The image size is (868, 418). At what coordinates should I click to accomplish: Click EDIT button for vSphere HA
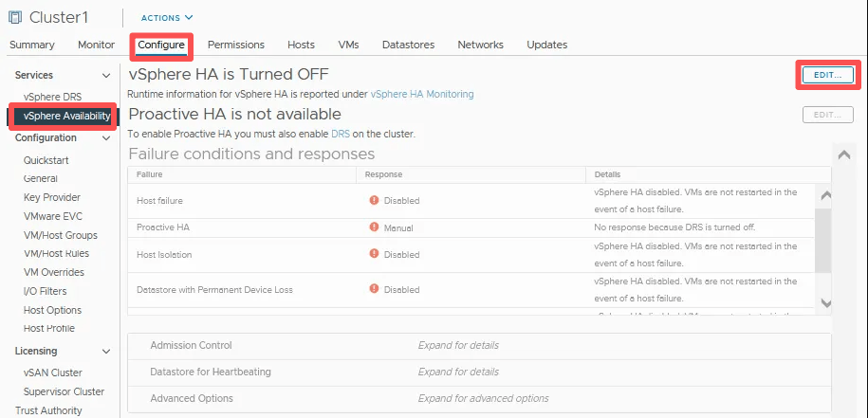coord(827,75)
